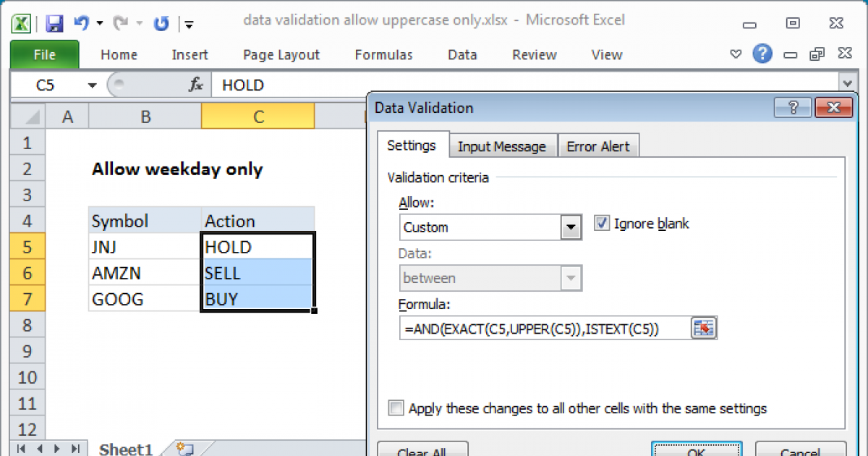Screen dimensions: 868x456
Task: Open Excel Help question mark icon
Action: [x=762, y=54]
